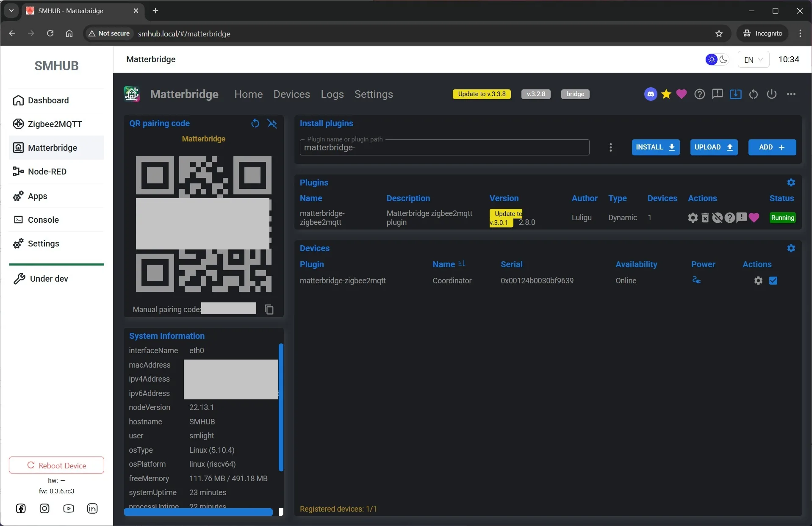Click the plugin name input field

(444, 148)
